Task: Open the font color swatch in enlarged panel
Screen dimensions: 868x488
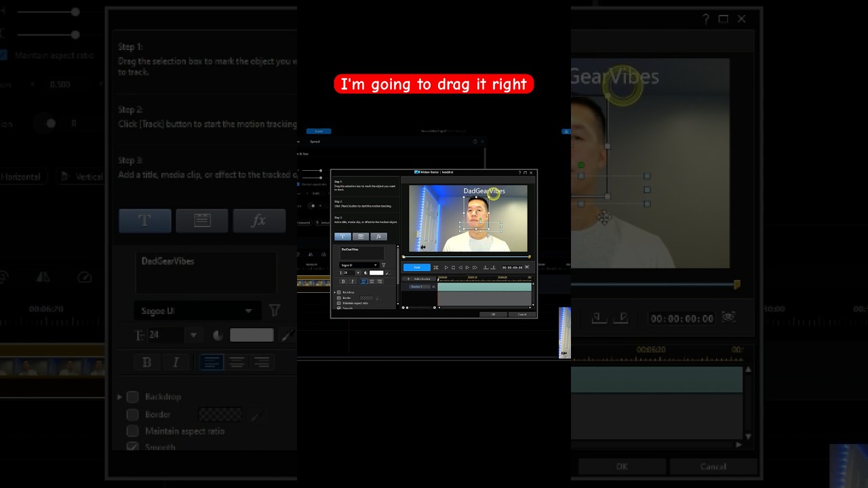Action: (x=252, y=335)
